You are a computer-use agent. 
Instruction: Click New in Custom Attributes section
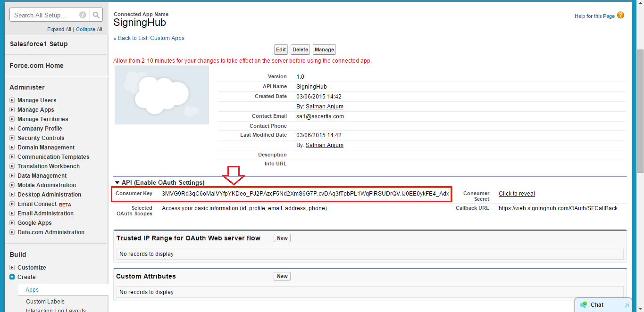pos(282,276)
